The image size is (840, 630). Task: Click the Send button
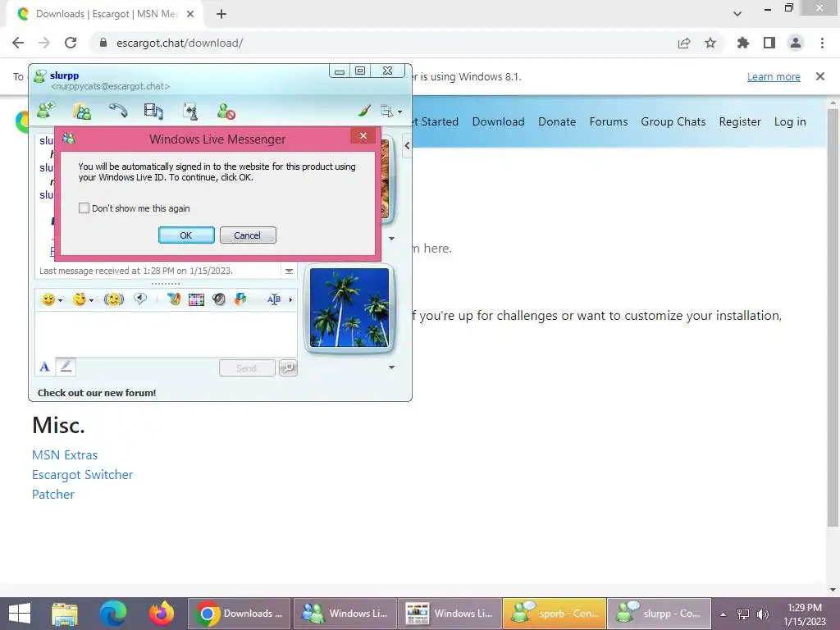(x=247, y=368)
